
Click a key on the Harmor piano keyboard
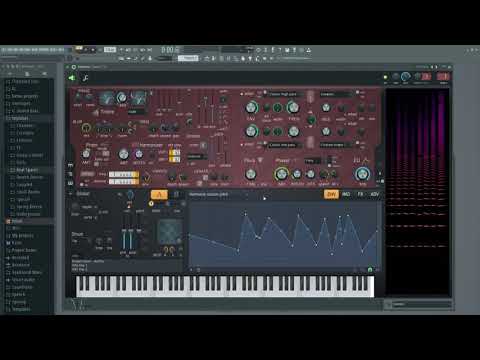click(225, 286)
